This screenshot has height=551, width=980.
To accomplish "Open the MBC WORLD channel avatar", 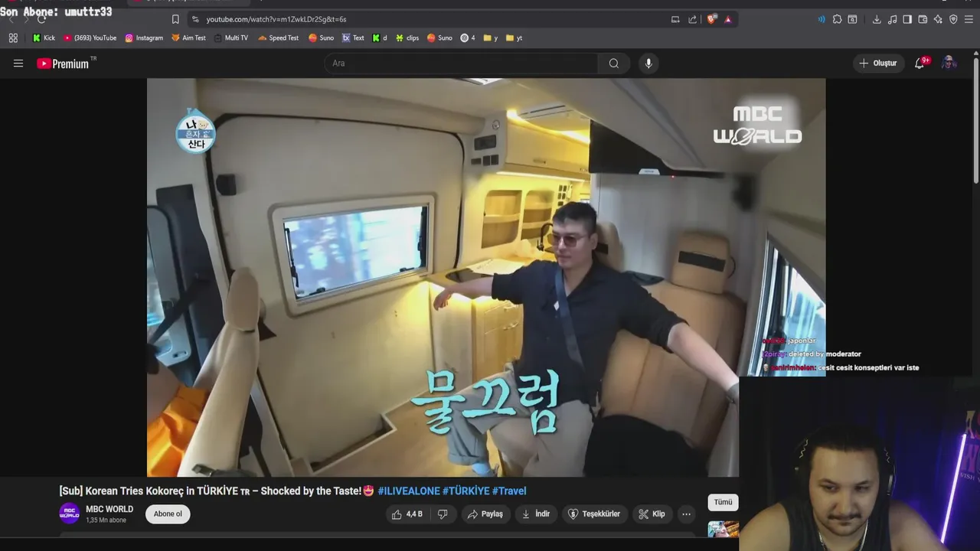I will coord(69,514).
